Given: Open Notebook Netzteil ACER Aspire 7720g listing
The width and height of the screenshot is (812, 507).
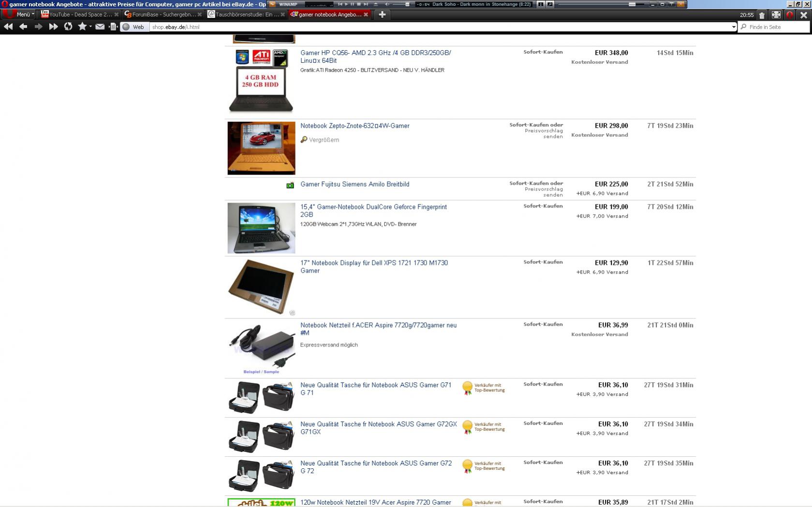Looking at the screenshot, I should click(x=378, y=329).
